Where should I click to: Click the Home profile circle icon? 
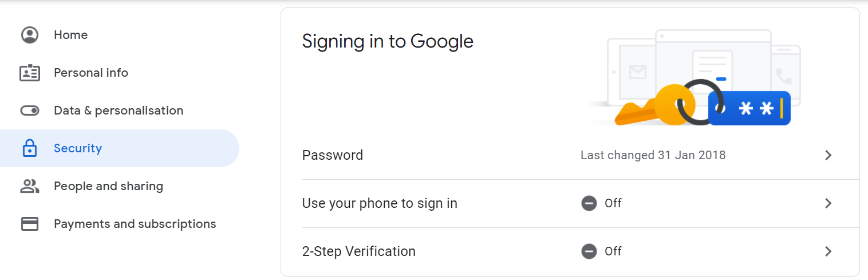30,35
